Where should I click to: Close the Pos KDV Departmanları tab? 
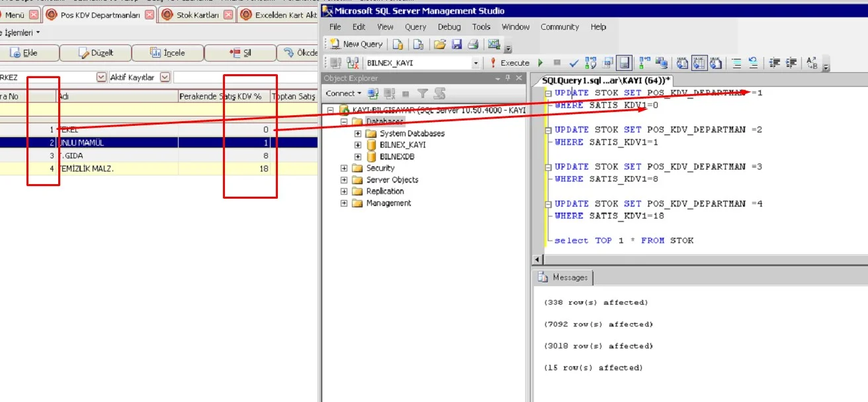(x=150, y=15)
